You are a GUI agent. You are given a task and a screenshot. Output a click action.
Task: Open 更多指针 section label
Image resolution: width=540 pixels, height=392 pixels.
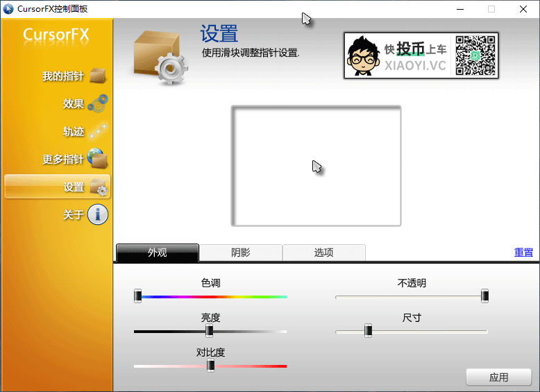pos(63,160)
